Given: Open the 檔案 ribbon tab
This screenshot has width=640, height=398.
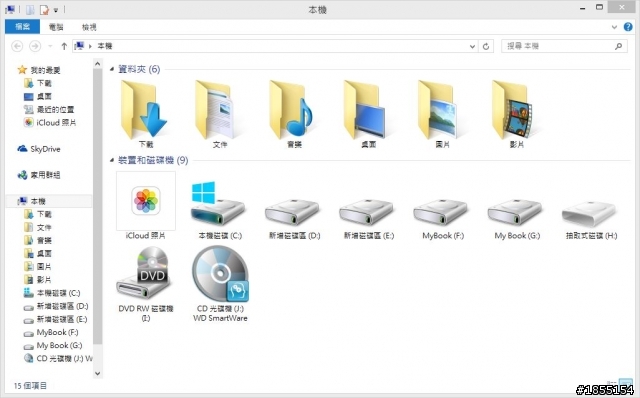Looking at the screenshot, I should 22,27.
